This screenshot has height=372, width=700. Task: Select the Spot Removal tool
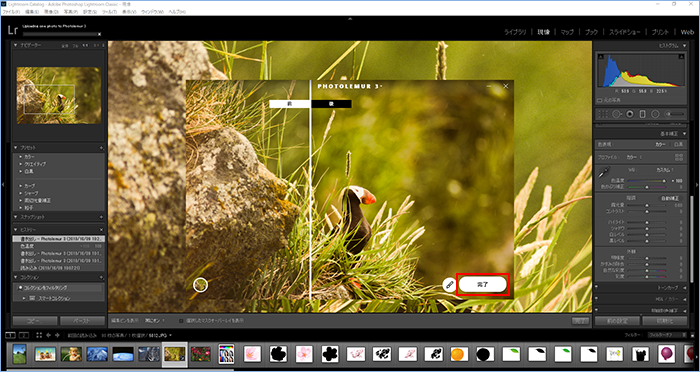[617, 114]
